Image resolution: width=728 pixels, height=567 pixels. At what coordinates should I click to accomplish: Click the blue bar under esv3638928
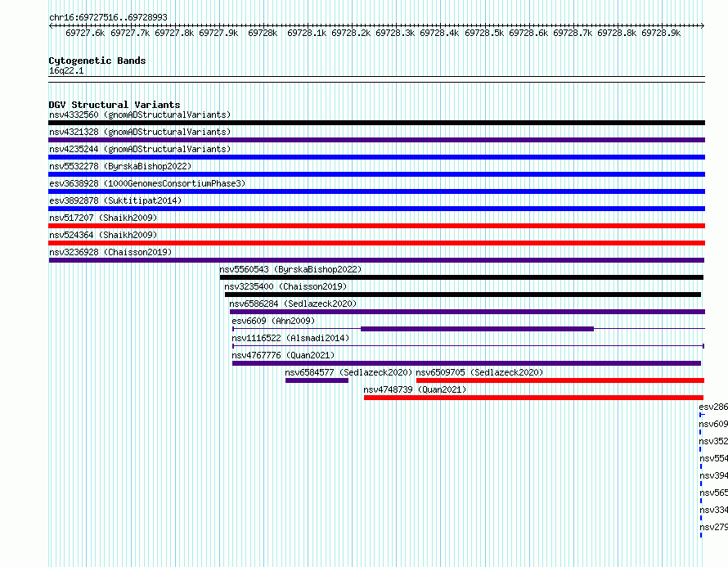pos(376,191)
